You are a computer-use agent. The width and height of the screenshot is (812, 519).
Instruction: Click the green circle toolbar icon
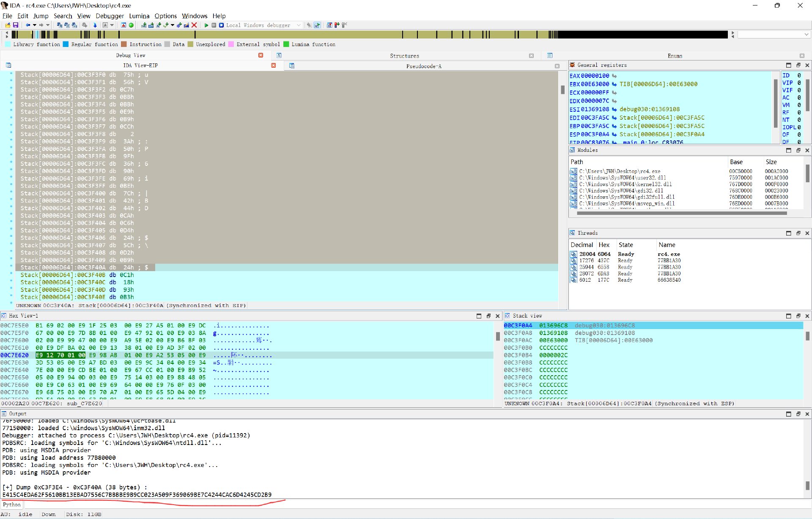131,25
